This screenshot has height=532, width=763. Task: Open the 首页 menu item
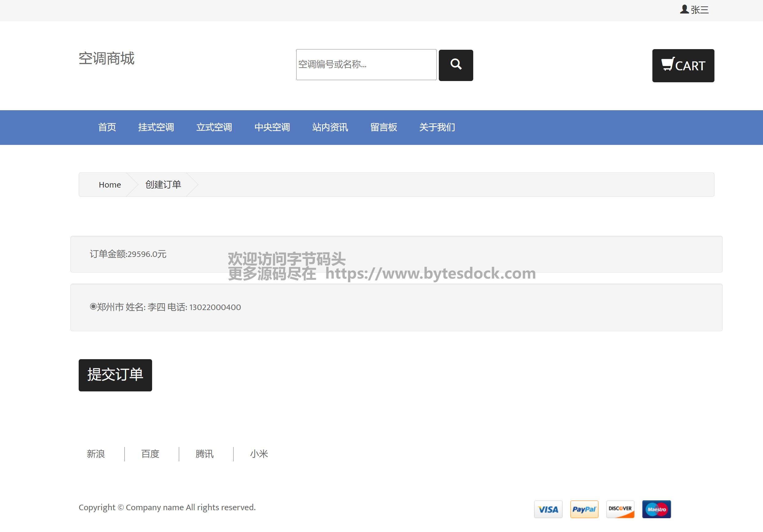pos(107,127)
